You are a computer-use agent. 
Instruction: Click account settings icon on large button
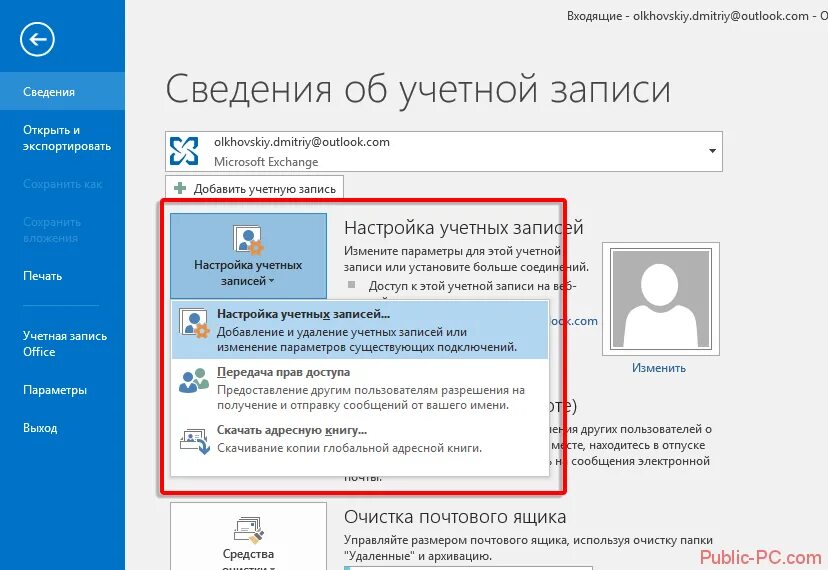pos(248,239)
